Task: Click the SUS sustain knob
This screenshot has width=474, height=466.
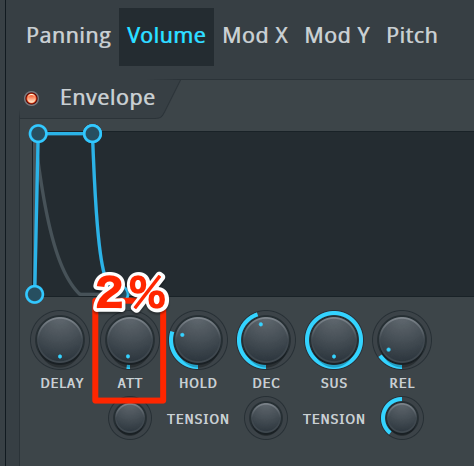Action: 334,340
